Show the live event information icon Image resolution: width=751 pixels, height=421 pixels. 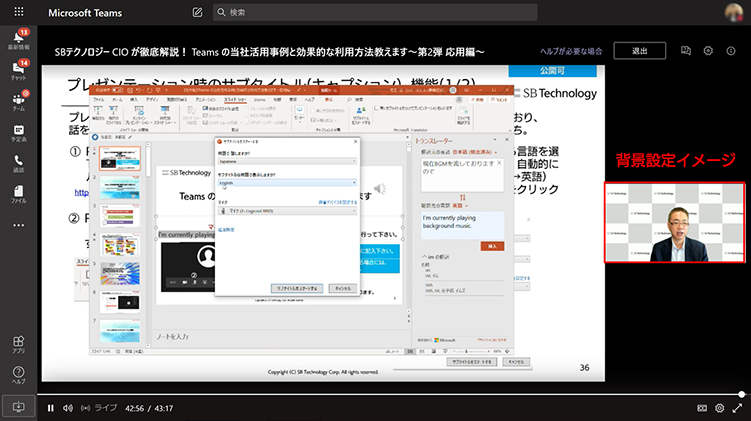(x=730, y=51)
